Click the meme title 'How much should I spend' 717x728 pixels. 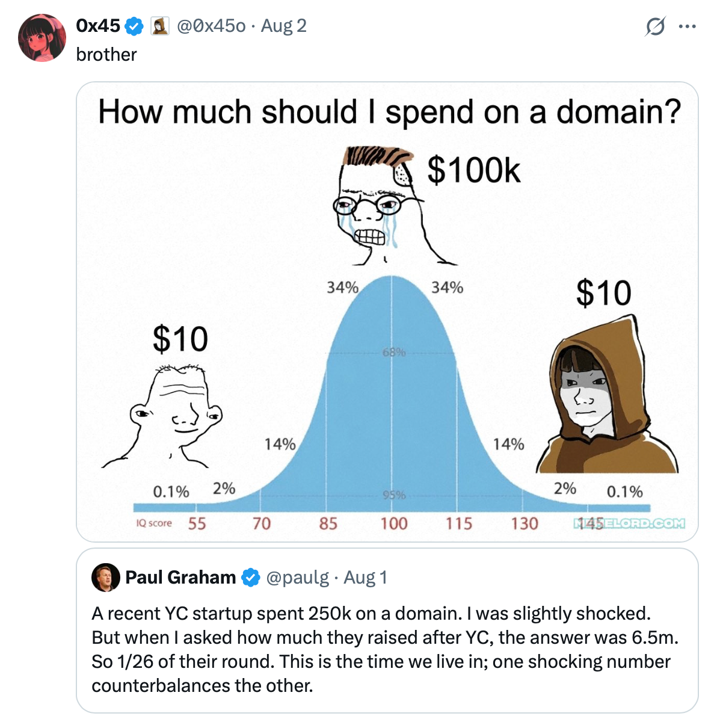tap(389, 112)
